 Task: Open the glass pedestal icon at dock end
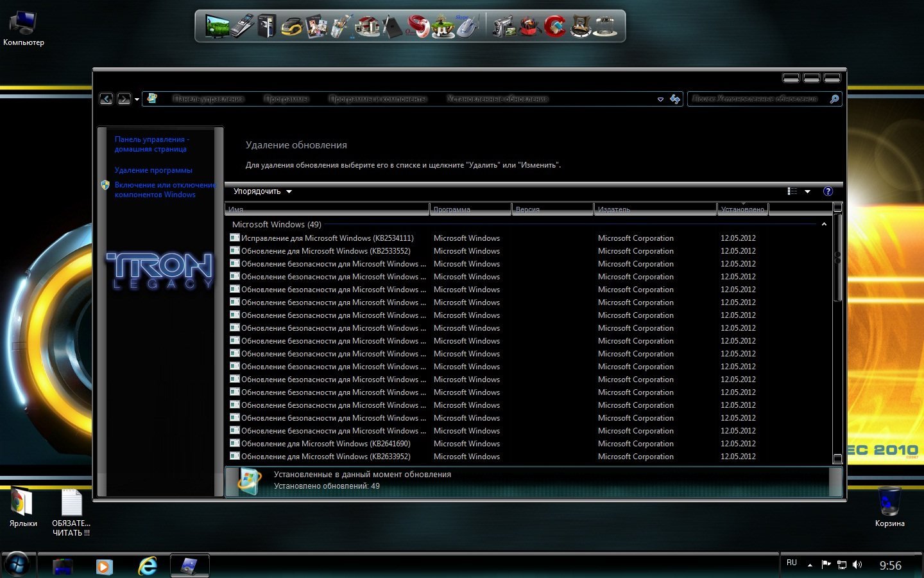click(x=604, y=27)
